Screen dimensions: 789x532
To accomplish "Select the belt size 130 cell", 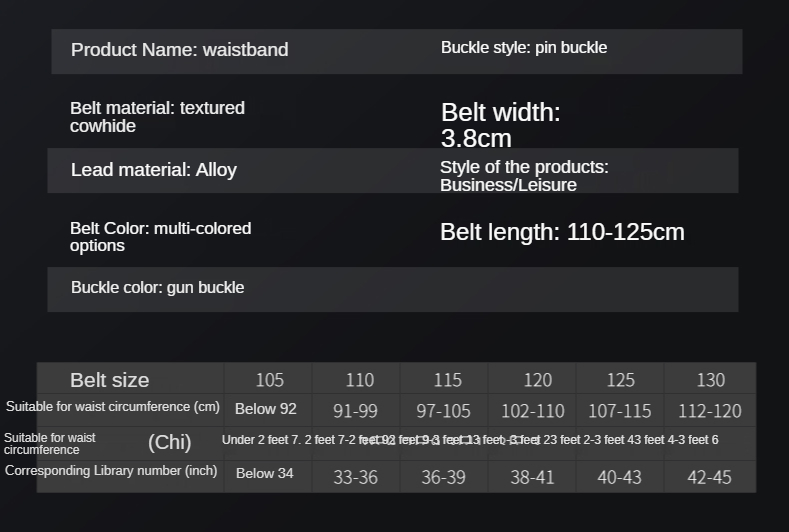I will click(x=710, y=380).
